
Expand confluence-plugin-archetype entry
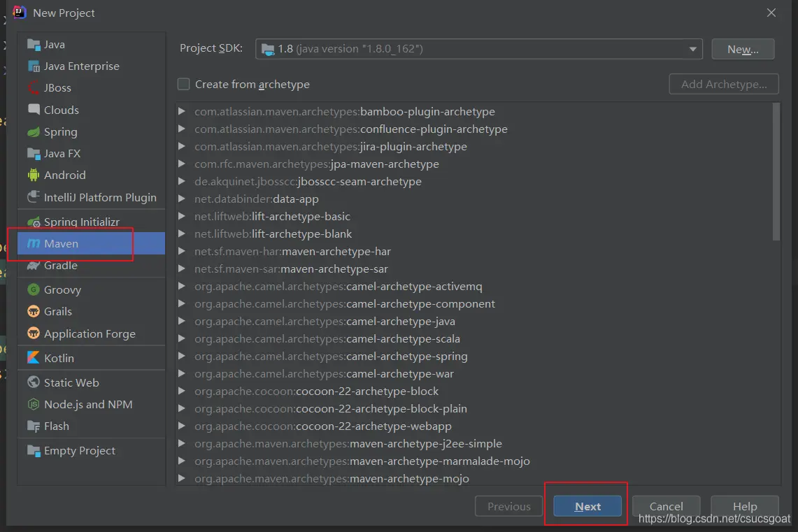coord(182,129)
